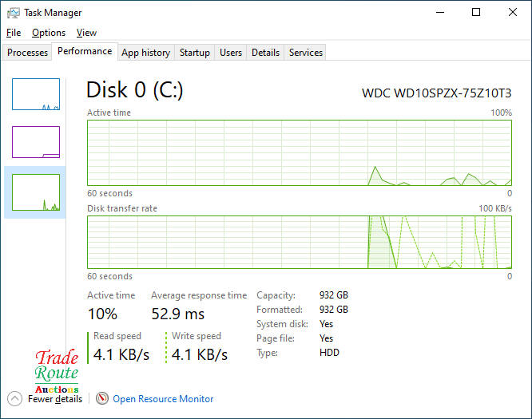Click the Disk transfer rate graph
532x419 pixels.
299,242
